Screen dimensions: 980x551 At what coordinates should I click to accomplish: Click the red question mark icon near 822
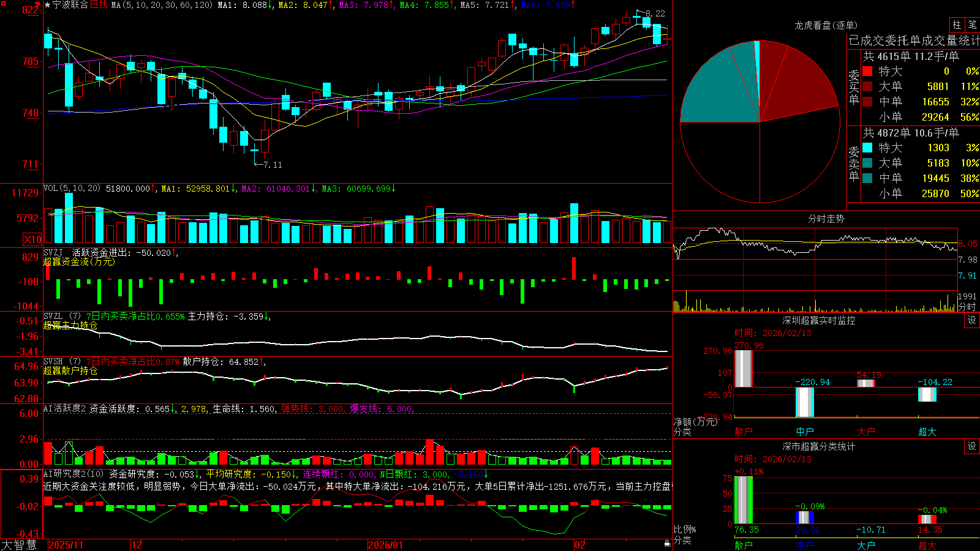pyautogui.click(x=37, y=5)
